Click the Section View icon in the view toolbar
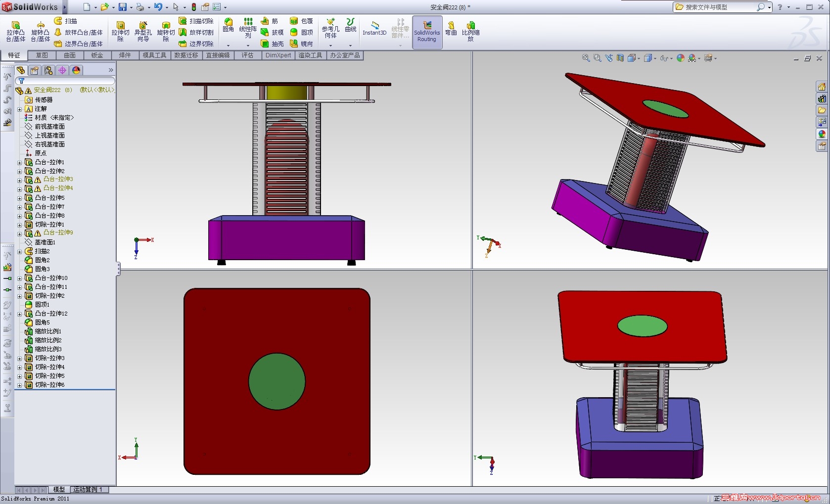The width and height of the screenshot is (830, 504). pos(620,58)
